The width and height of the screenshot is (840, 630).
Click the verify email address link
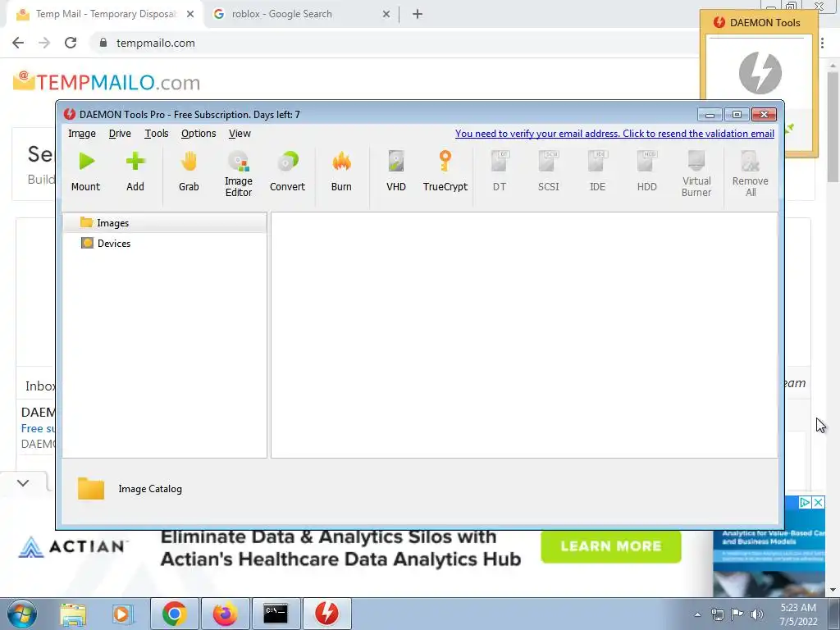(x=614, y=134)
